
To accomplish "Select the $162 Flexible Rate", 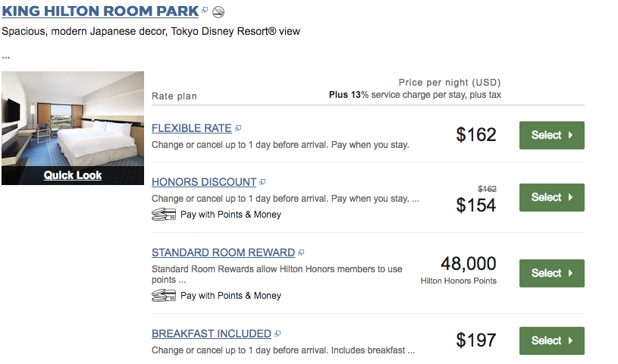I will [551, 135].
